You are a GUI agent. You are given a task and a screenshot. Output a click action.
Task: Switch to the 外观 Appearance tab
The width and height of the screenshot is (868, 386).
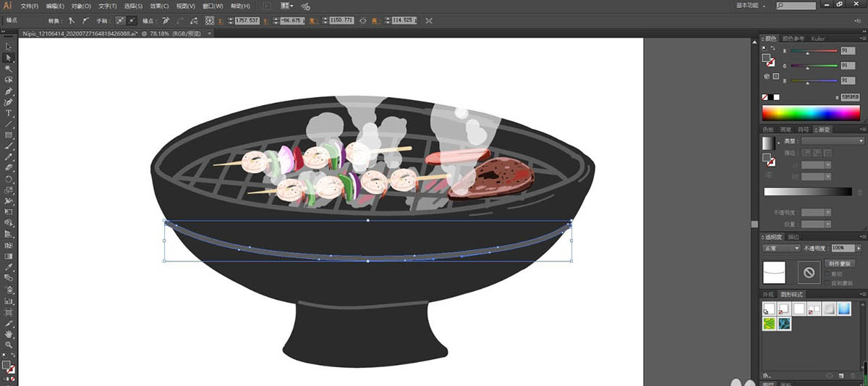pos(769,295)
